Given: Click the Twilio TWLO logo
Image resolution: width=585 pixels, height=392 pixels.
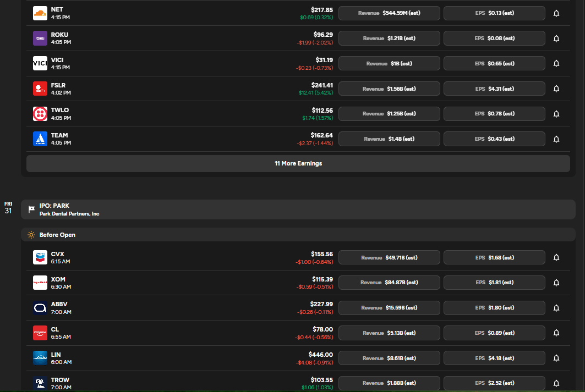Looking at the screenshot, I should pos(40,114).
